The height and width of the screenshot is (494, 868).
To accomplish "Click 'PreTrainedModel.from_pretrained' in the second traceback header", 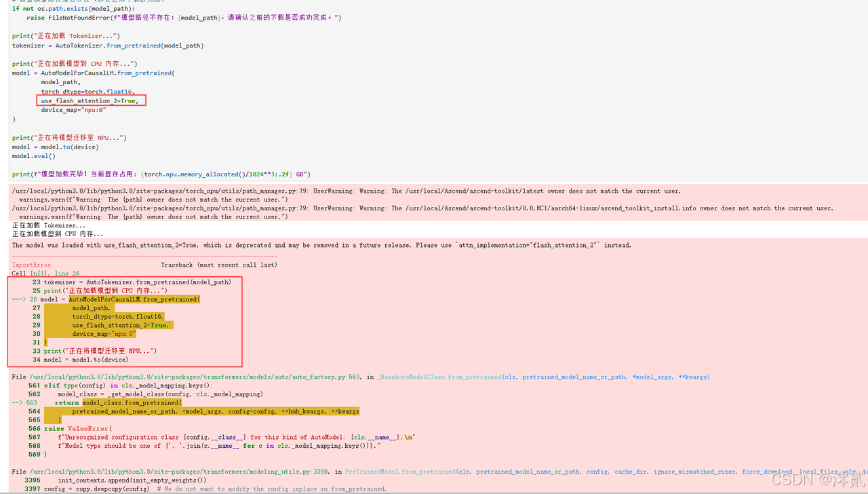I will pyautogui.click(x=400, y=472).
